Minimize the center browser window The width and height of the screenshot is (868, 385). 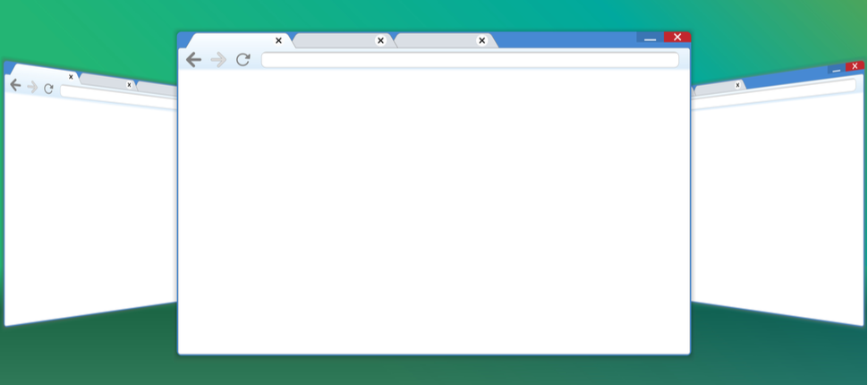click(650, 38)
